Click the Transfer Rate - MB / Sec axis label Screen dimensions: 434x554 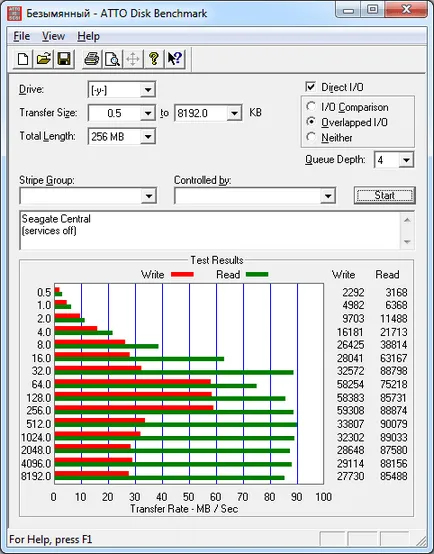pos(184,509)
